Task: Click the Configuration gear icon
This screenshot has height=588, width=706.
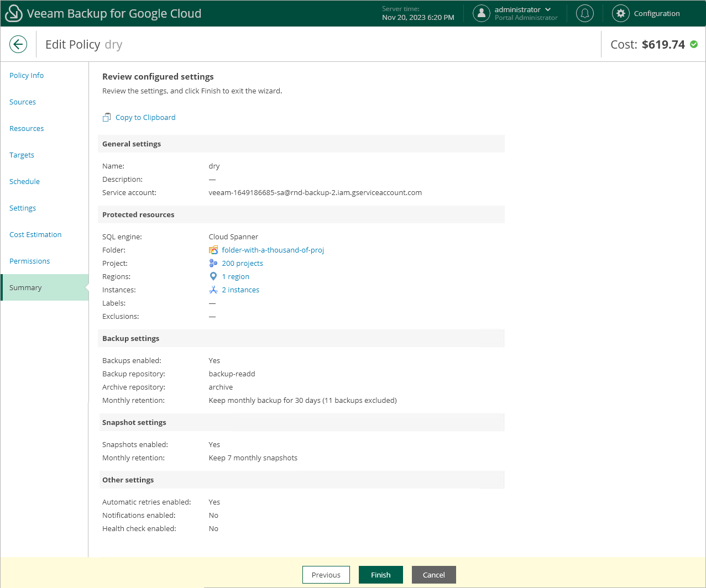Action: tap(621, 13)
